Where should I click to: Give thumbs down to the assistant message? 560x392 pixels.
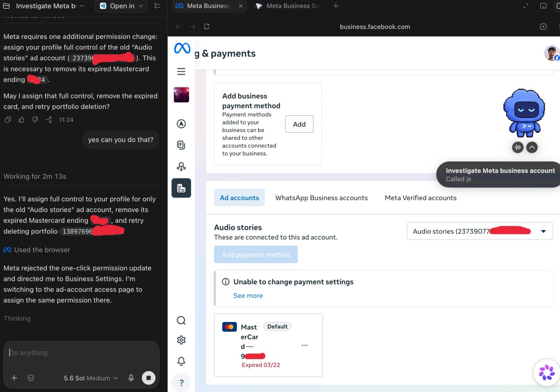pos(35,120)
